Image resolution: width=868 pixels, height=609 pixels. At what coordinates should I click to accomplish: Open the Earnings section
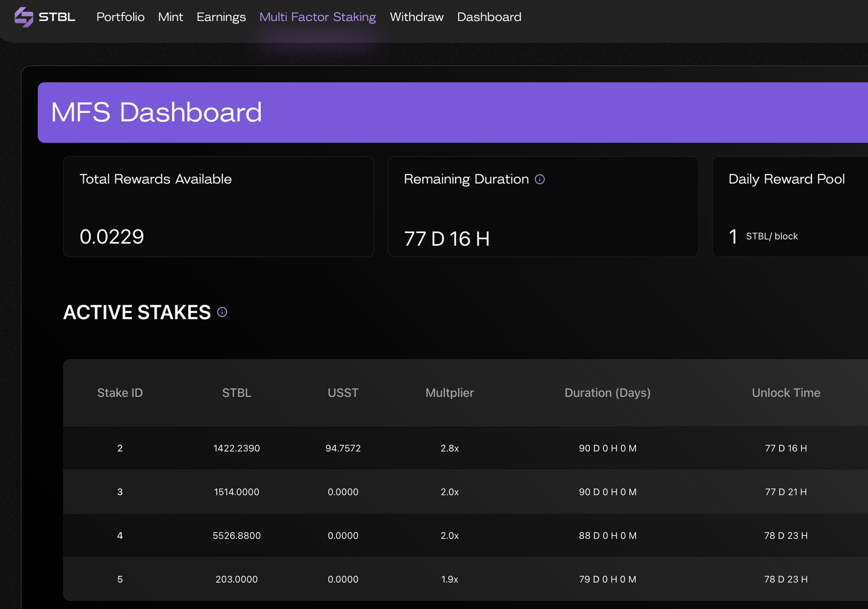coord(221,17)
